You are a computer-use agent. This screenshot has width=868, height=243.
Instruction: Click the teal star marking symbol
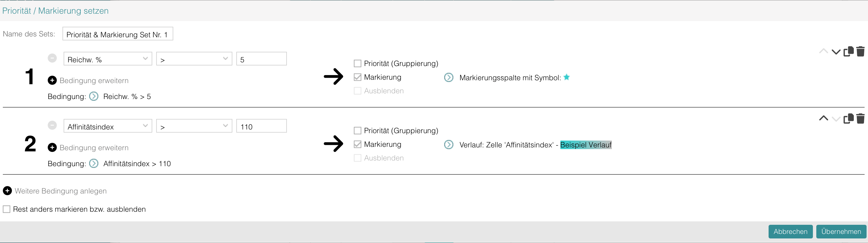567,77
